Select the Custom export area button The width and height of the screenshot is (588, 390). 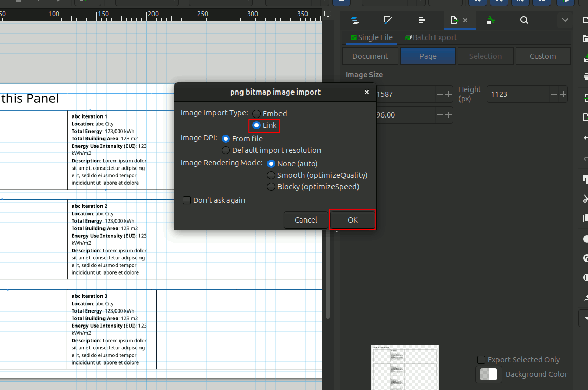543,56
